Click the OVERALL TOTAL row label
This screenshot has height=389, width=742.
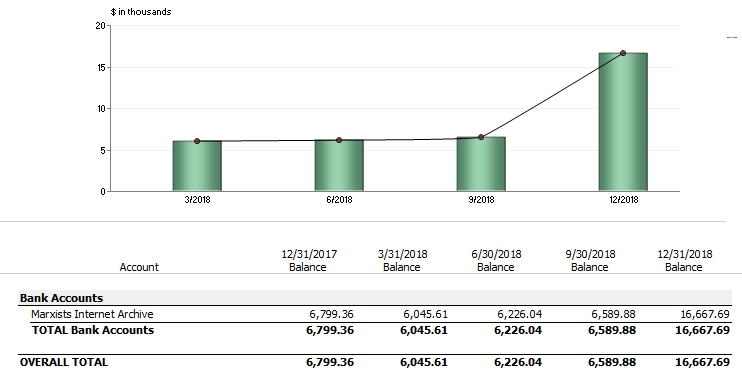point(64,362)
